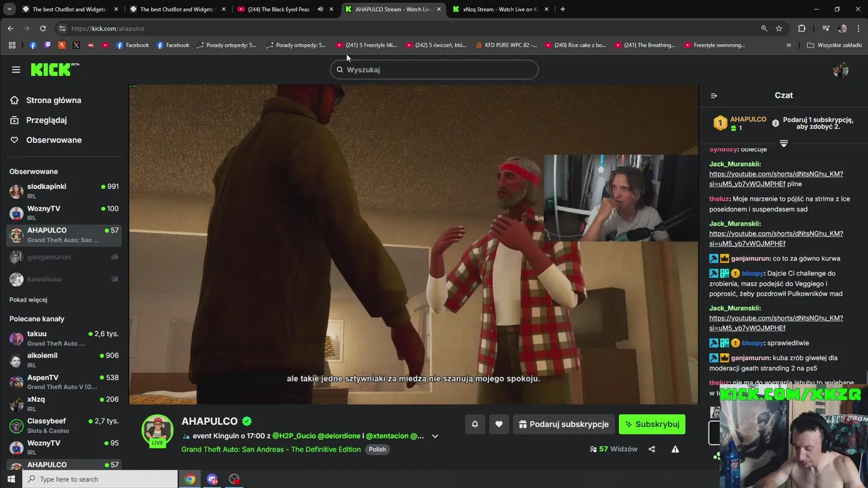Open aikoiemil recommended channel
The width and height of the screenshot is (868, 488).
[64, 360]
